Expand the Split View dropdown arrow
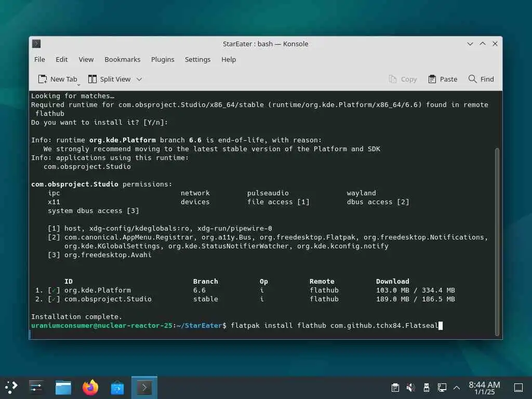532x399 pixels. click(139, 79)
